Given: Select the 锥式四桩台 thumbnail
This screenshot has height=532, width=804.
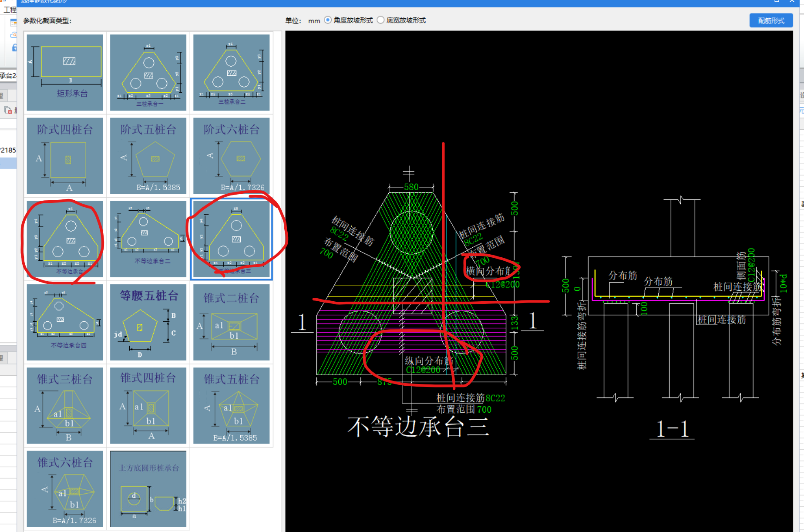Looking at the screenshot, I should 148,405.
